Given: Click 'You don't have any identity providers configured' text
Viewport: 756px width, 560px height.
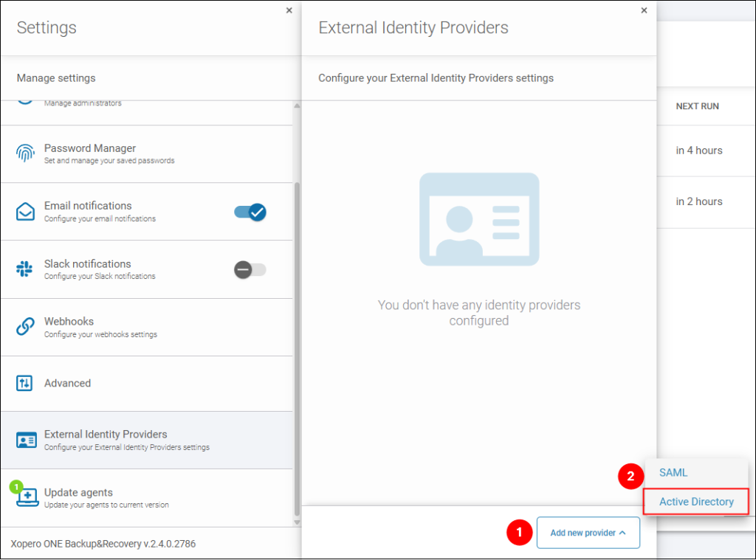Looking at the screenshot, I should 478,313.
